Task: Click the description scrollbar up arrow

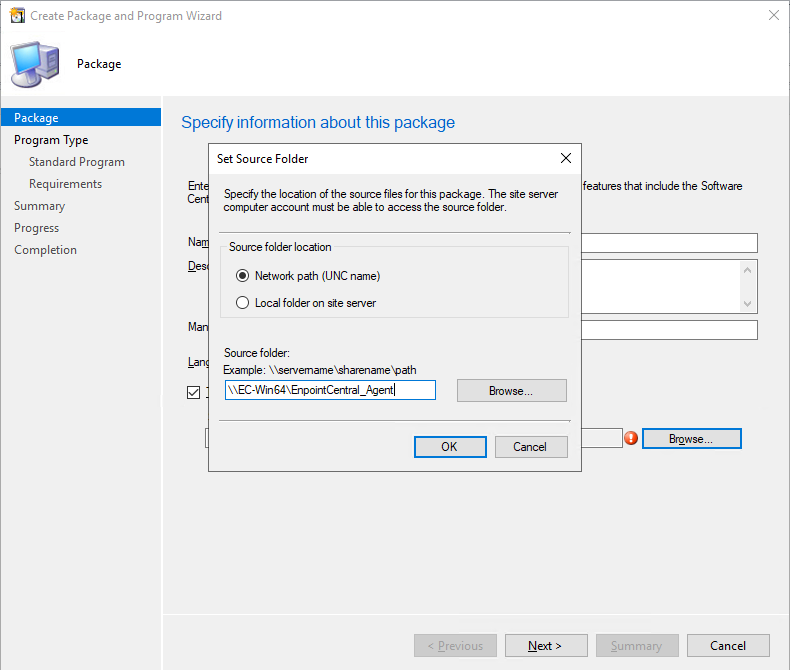Action: [748, 270]
